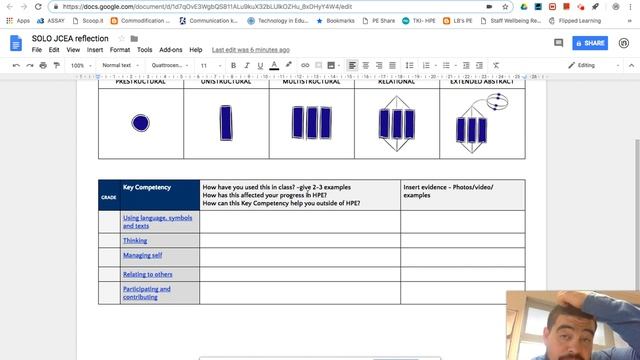The width and height of the screenshot is (640, 360).
Task: Open the font size dropdown
Action: click(211, 65)
